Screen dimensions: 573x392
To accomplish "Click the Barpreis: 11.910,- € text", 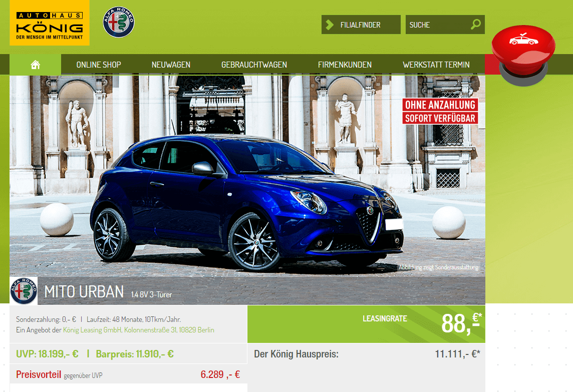I will (x=135, y=354).
